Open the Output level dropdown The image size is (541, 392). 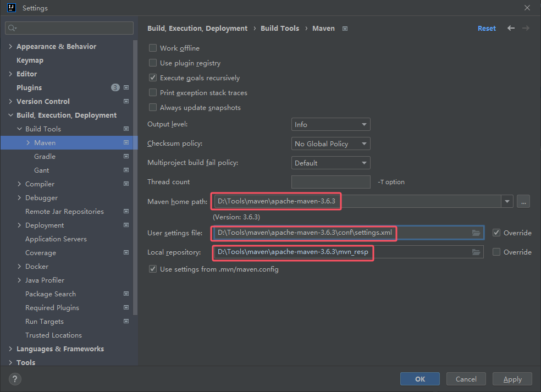pyautogui.click(x=330, y=124)
